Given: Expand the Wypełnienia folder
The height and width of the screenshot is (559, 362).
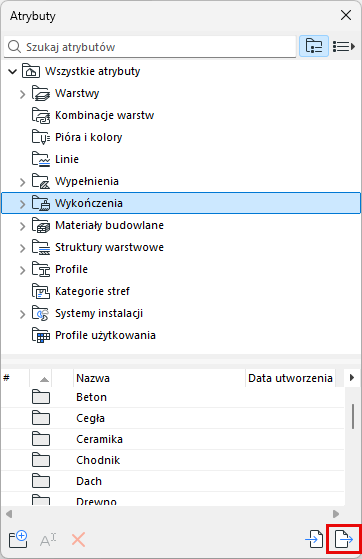Looking at the screenshot, I should click(x=22, y=182).
